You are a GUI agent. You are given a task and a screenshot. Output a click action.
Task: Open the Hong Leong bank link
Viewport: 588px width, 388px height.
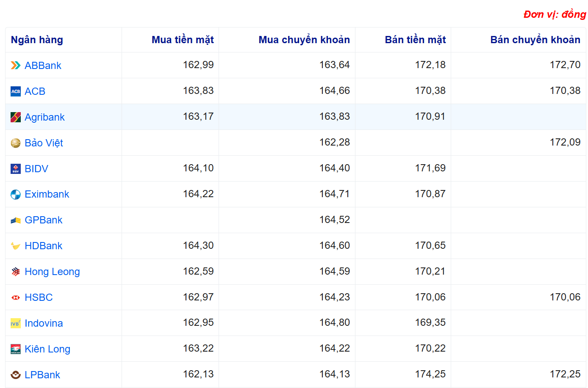(x=52, y=272)
